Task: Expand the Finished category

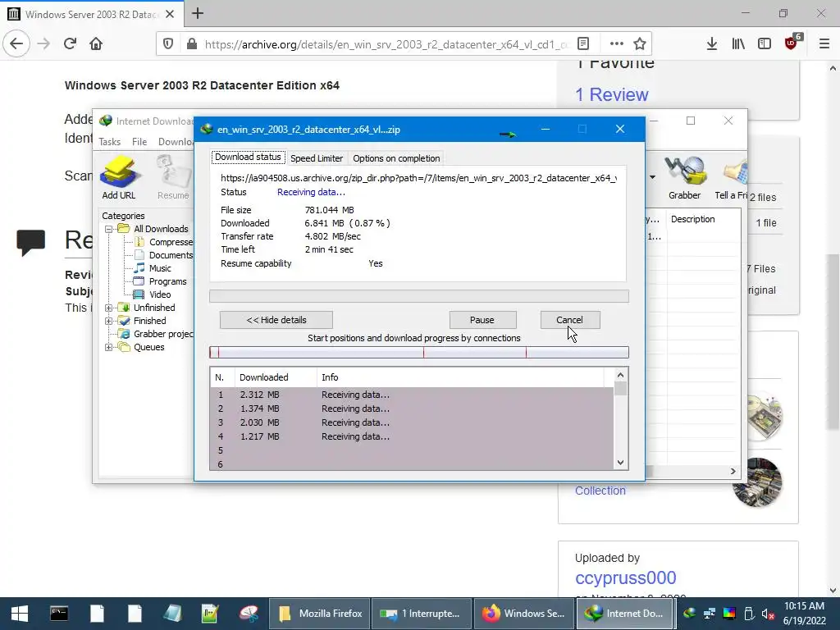Action: point(108,321)
